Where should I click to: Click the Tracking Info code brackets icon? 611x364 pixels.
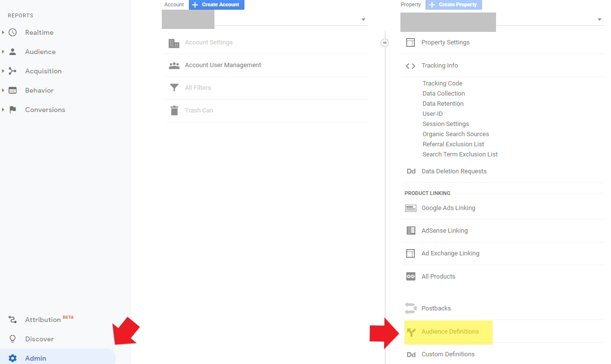click(411, 66)
